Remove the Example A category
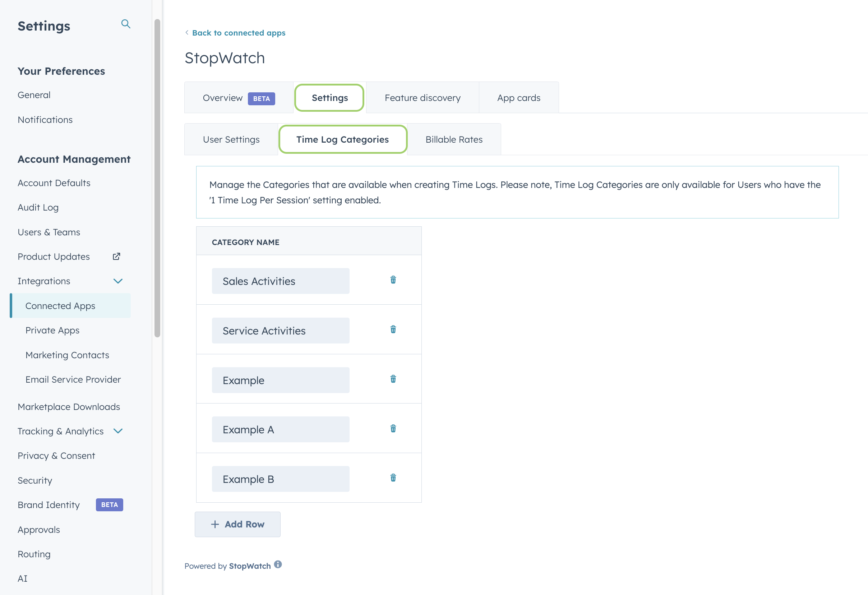Screen dimensions: 868x595 pyautogui.click(x=393, y=428)
